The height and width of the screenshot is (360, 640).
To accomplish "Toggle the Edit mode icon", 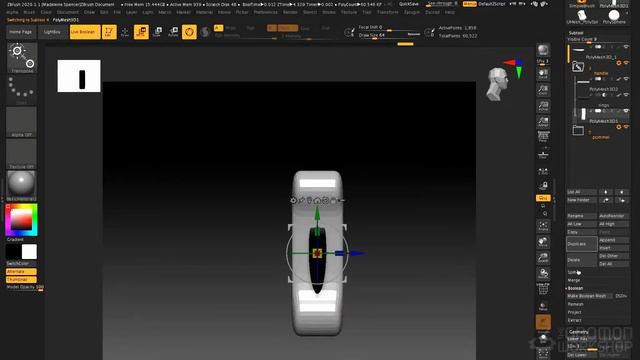I will [x=109, y=32].
